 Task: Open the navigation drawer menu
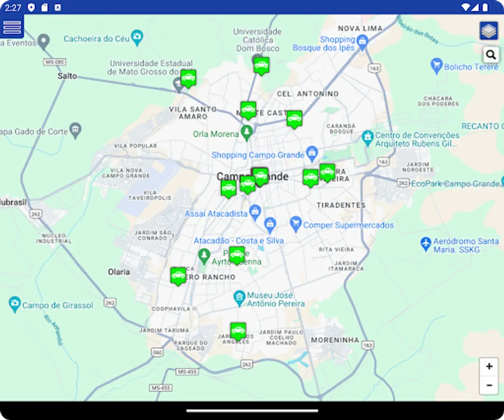coord(12,27)
